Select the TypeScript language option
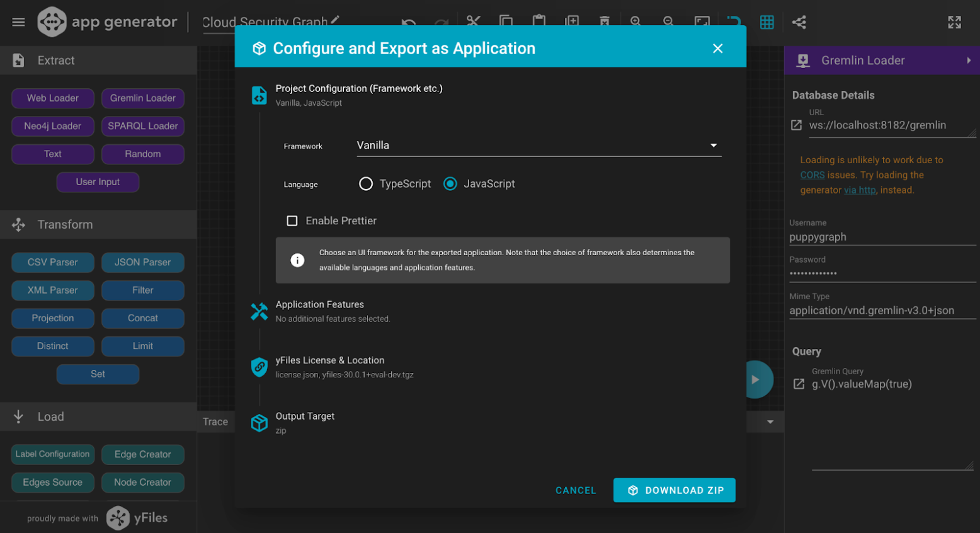Viewport: 980px width, 533px height. tap(366, 183)
